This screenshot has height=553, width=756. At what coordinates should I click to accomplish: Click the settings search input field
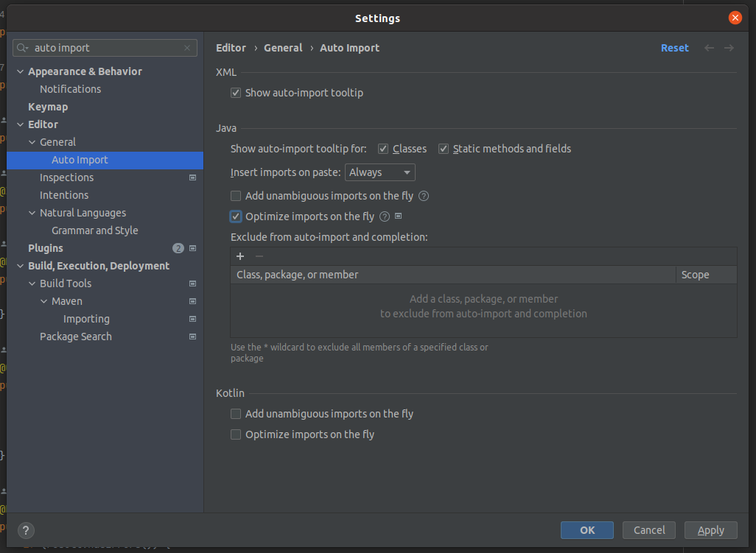point(107,48)
